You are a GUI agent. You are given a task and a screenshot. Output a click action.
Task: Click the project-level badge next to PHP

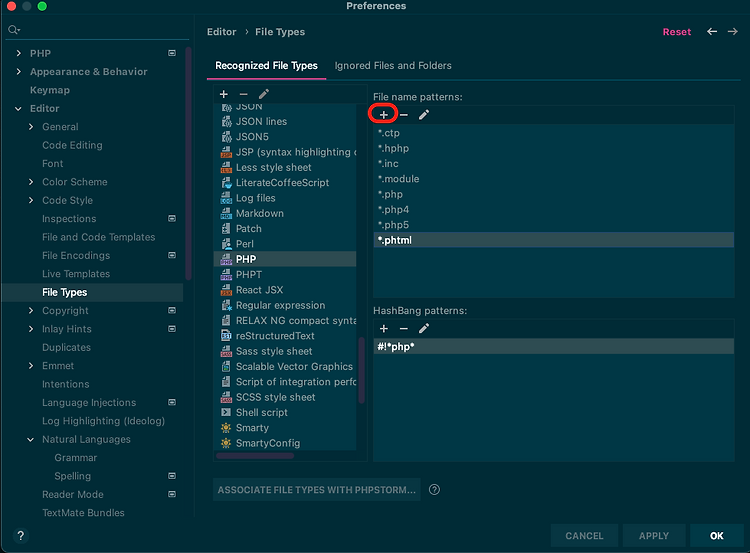[x=172, y=53]
